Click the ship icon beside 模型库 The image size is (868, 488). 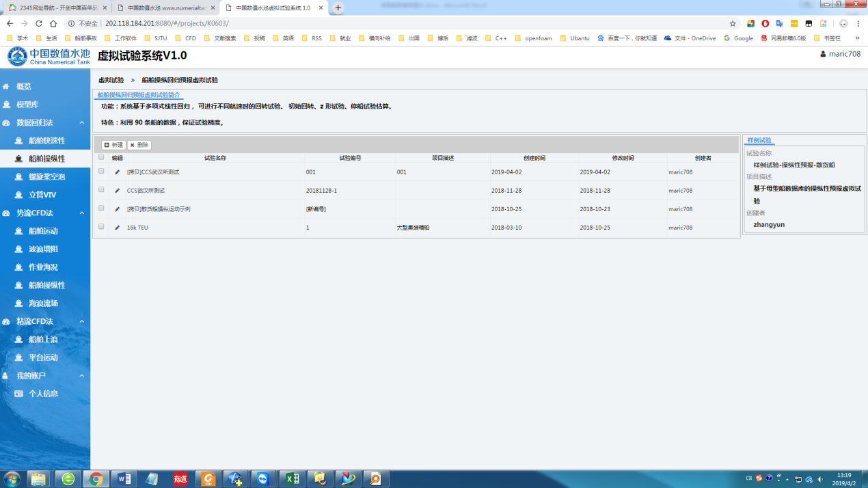6,105
